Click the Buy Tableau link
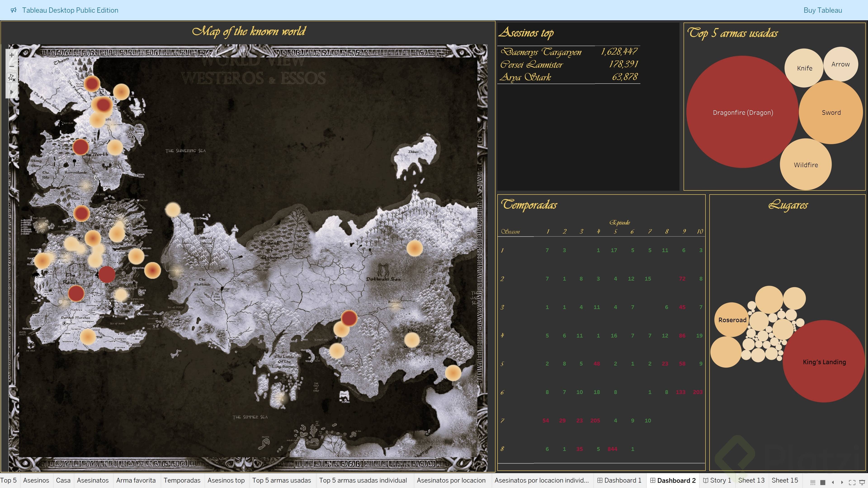 pos(822,10)
